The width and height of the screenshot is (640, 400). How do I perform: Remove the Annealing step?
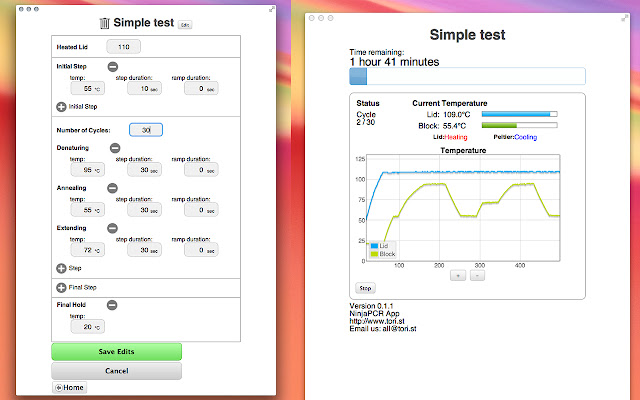[x=111, y=187]
